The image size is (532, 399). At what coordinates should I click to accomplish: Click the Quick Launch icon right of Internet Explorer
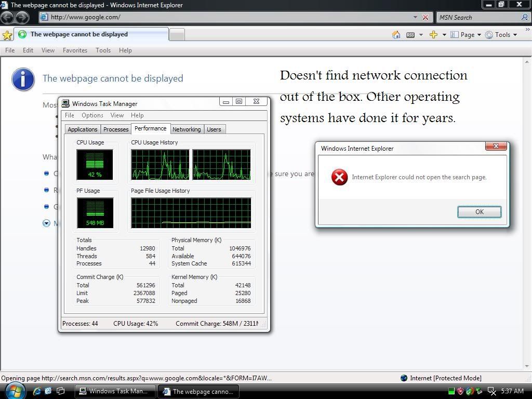pyautogui.click(x=48, y=391)
